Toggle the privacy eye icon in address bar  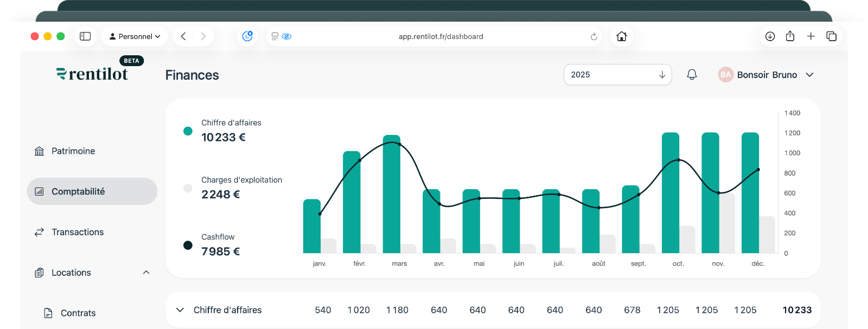287,37
